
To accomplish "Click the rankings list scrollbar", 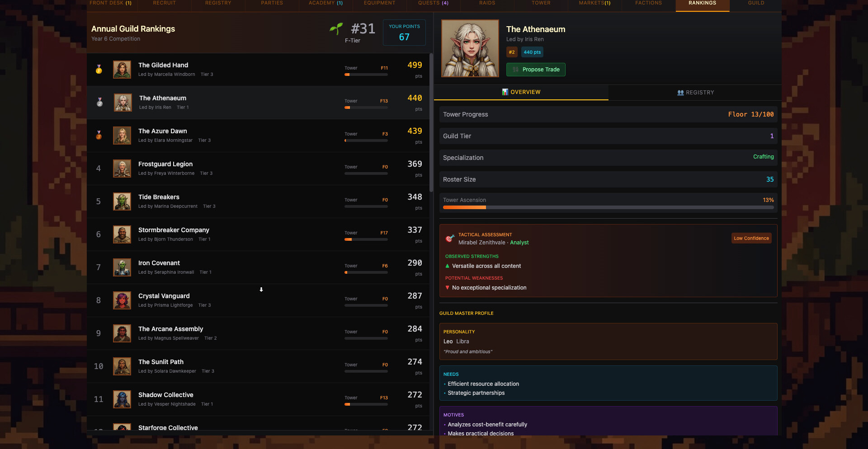I will click(x=431, y=123).
